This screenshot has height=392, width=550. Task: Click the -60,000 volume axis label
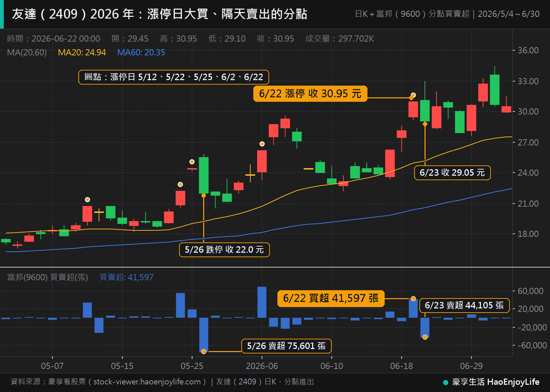(x=532, y=345)
